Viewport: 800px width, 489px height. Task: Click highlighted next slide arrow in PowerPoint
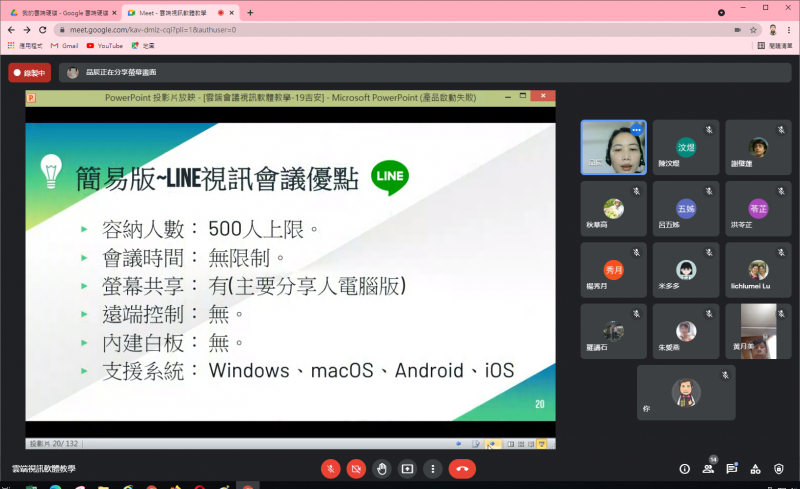(493, 444)
